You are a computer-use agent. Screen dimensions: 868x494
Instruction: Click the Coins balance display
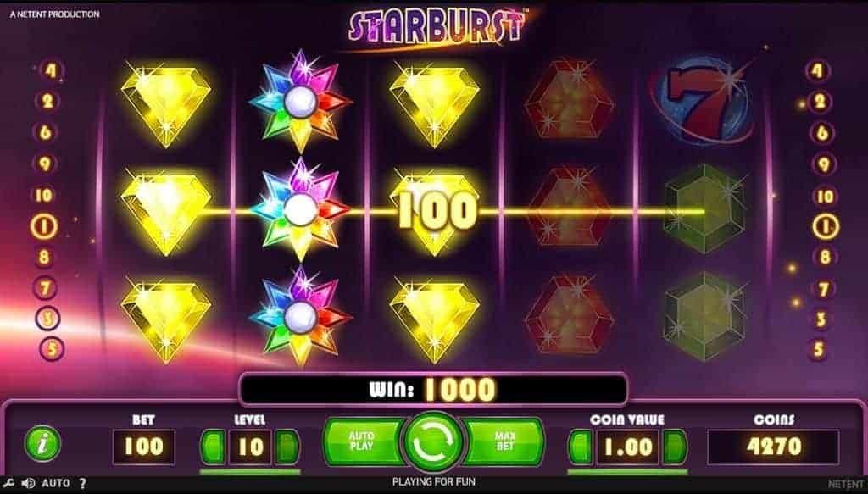coord(773,447)
